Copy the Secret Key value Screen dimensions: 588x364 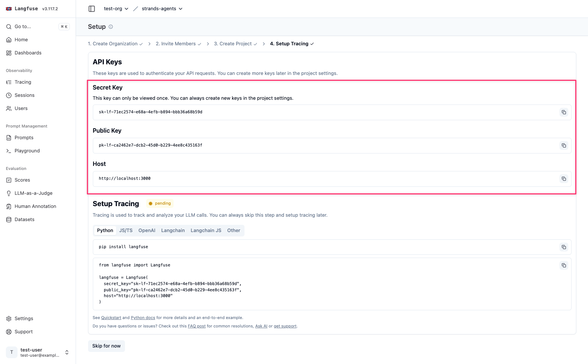coord(564,112)
